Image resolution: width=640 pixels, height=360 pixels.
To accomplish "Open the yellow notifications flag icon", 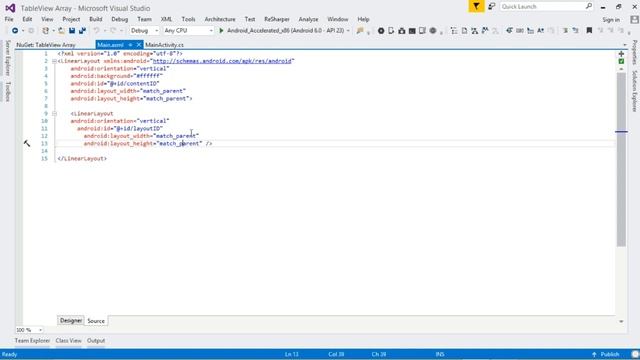I will [x=476, y=7].
